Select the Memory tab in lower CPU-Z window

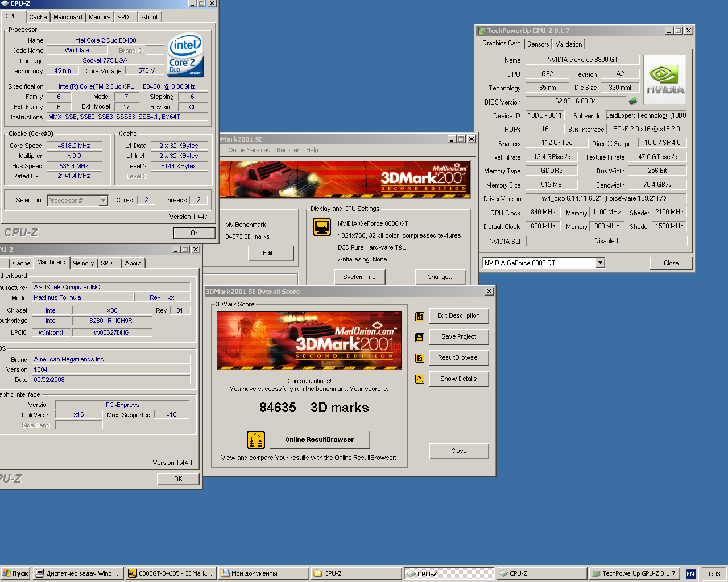pyautogui.click(x=83, y=263)
